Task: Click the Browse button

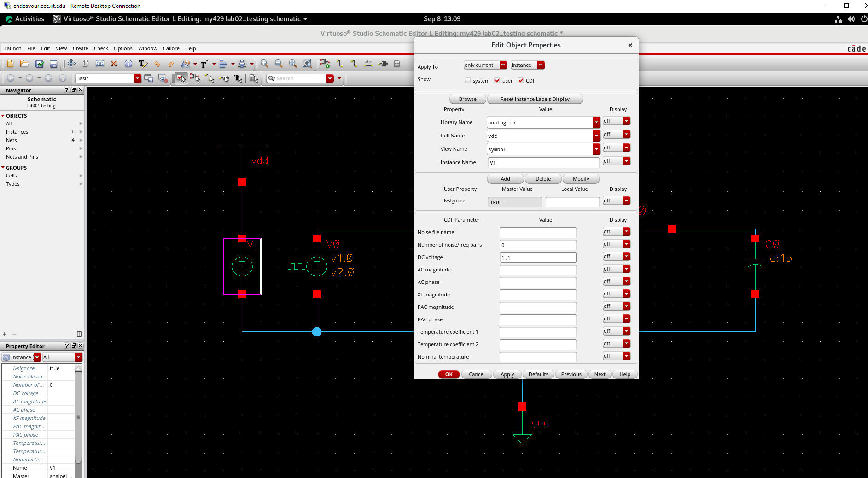Action: [x=467, y=99]
